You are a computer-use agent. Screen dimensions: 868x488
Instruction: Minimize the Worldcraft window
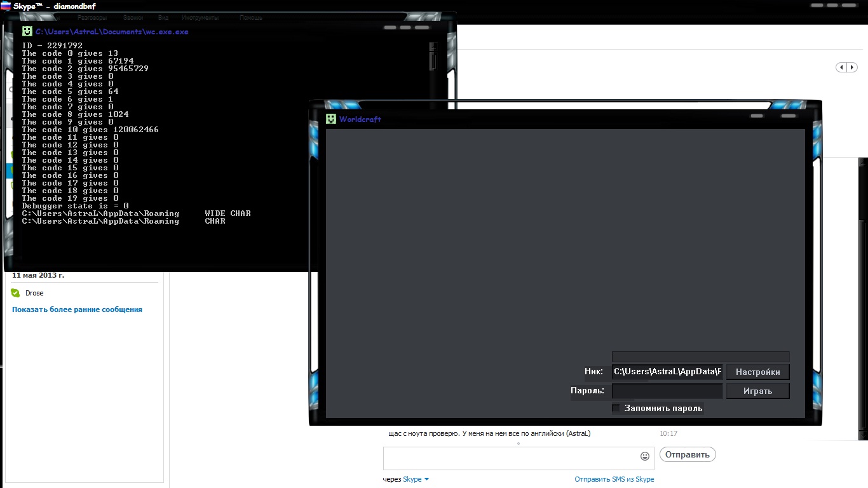point(757,116)
